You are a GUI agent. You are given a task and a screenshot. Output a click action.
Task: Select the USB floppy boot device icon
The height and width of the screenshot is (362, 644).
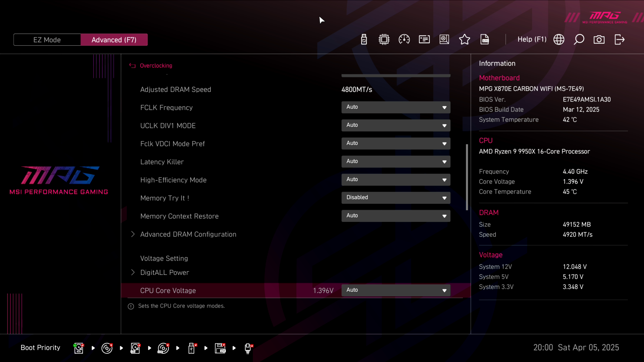pyautogui.click(x=220, y=348)
